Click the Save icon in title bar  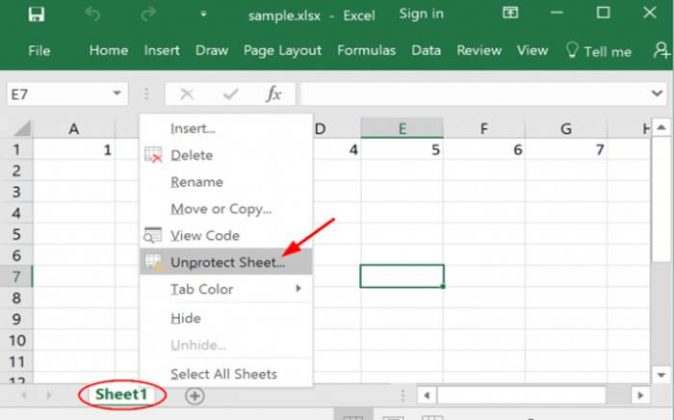click(37, 15)
